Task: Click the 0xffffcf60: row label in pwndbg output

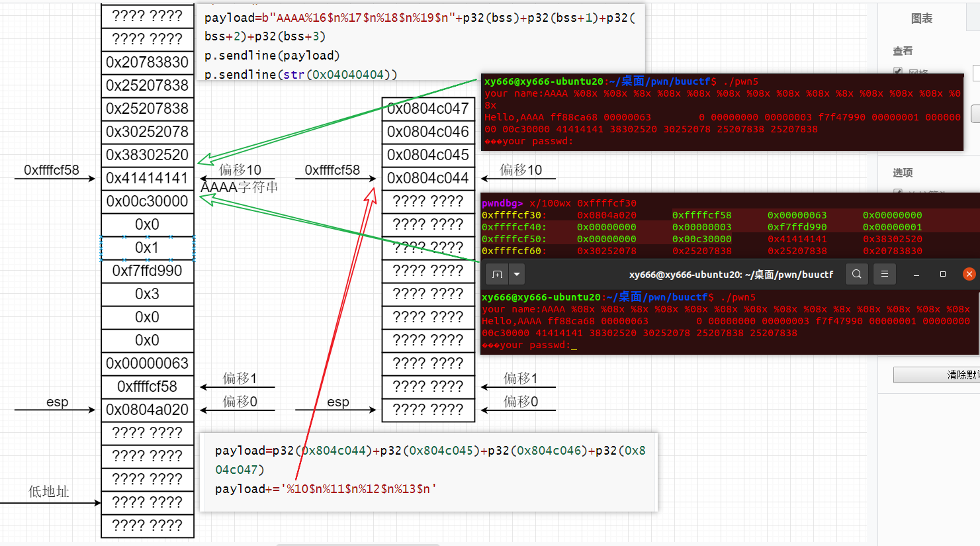Action: [x=514, y=251]
